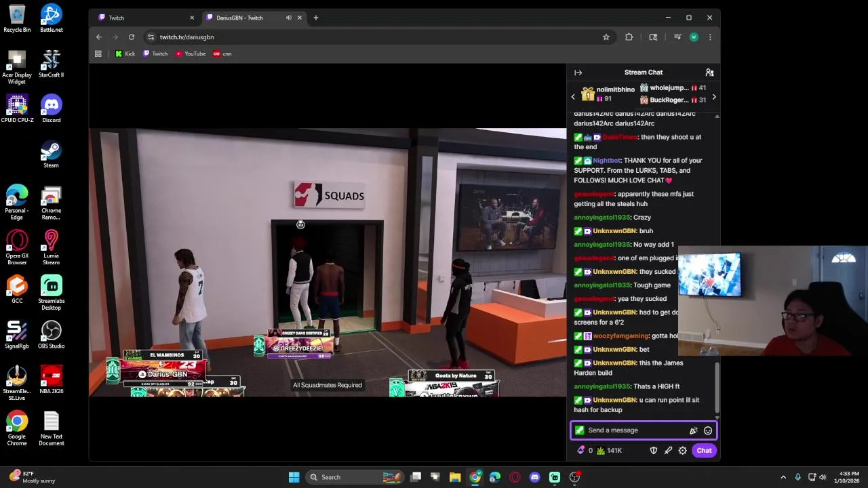Open the cnn bookmark
This screenshot has width=868, height=488.
(x=222, y=54)
